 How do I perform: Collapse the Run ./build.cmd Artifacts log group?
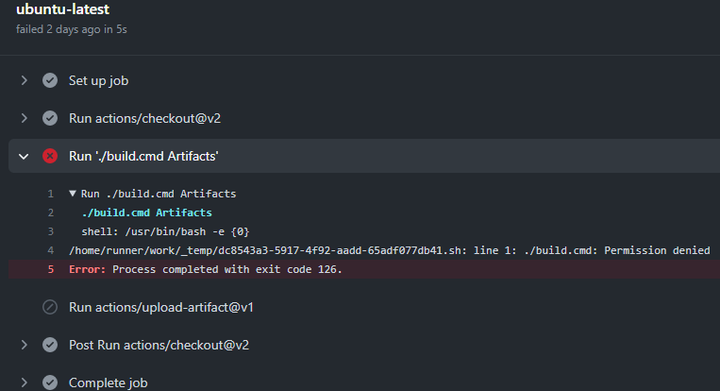pyautogui.click(x=73, y=194)
